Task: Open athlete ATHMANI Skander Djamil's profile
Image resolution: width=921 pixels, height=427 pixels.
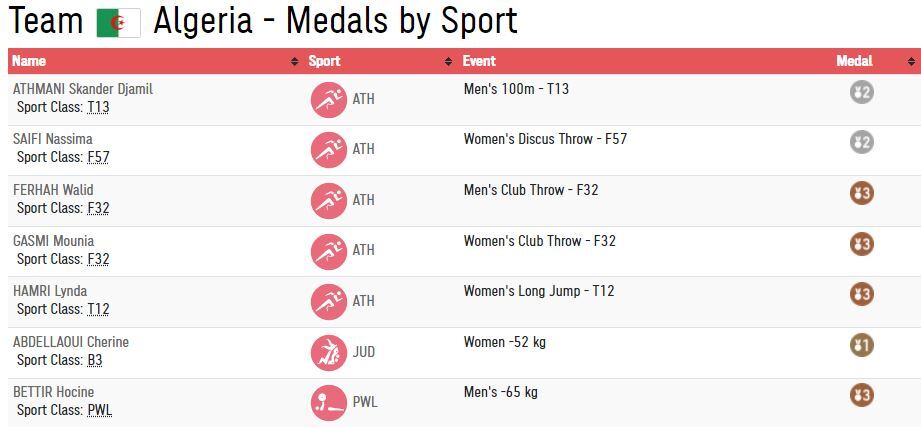Action: [x=82, y=89]
